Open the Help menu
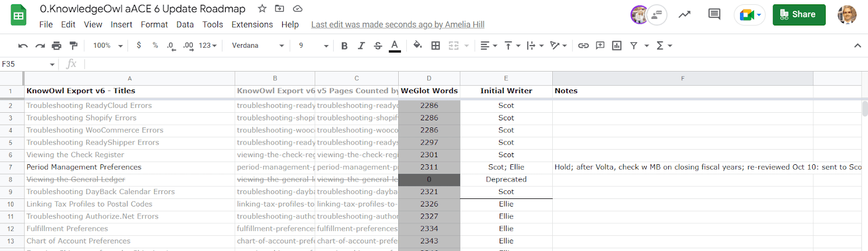Screen dimensions: 868x251 click(290, 24)
